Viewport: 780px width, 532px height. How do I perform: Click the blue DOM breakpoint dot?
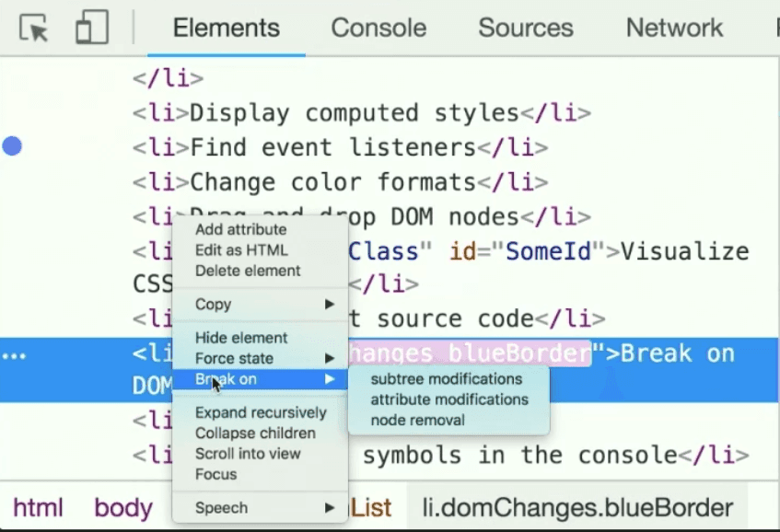click(x=12, y=146)
